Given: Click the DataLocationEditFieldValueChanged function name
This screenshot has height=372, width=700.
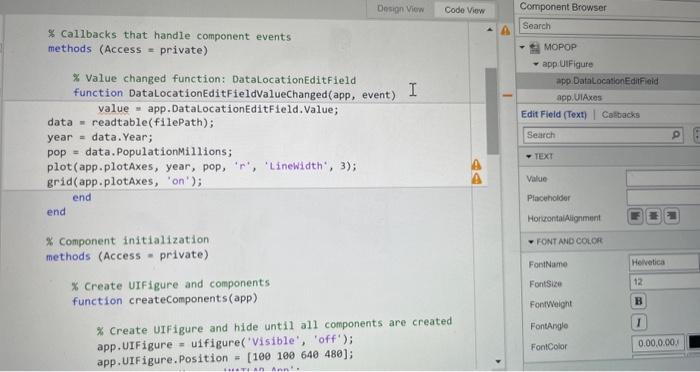Looking at the screenshot, I should [x=228, y=94].
